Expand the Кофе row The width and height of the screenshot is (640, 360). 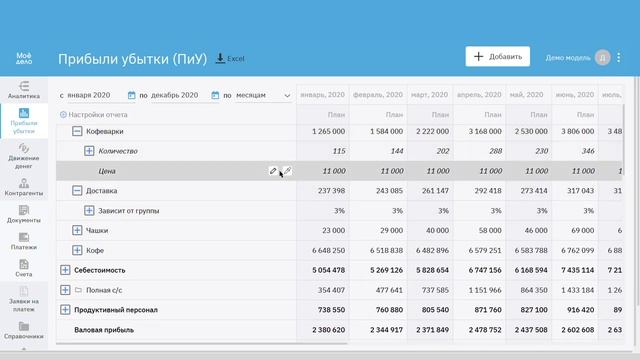77,250
